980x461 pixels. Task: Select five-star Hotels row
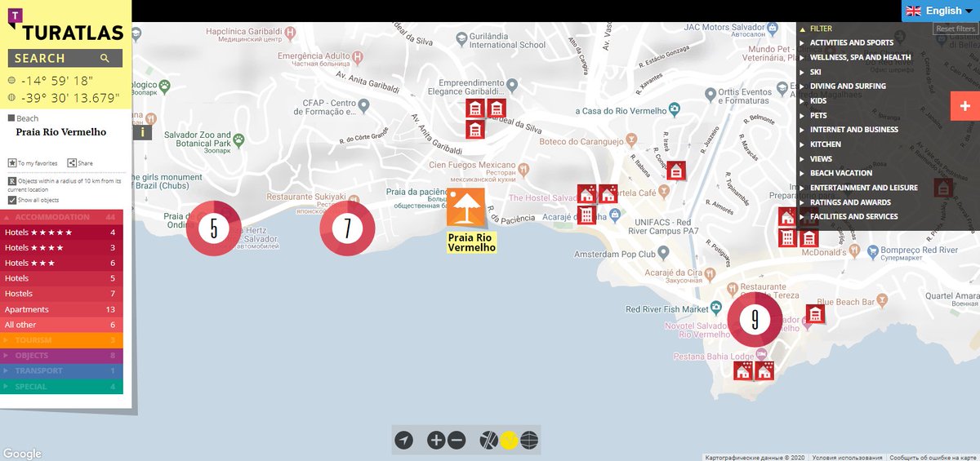click(61, 233)
